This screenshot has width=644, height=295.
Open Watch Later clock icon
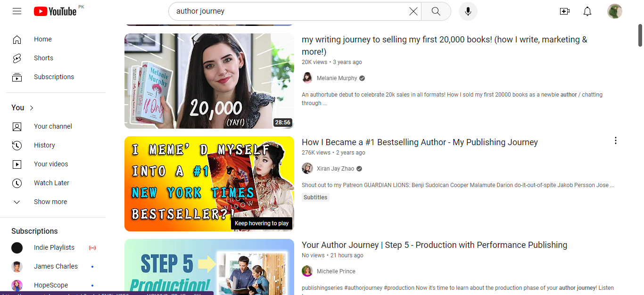click(x=17, y=183)
